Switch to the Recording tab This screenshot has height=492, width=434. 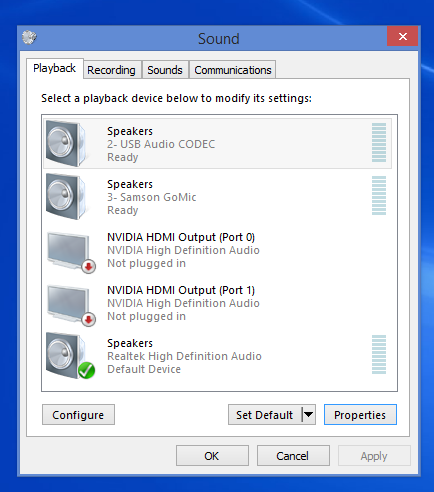(111, 70)
